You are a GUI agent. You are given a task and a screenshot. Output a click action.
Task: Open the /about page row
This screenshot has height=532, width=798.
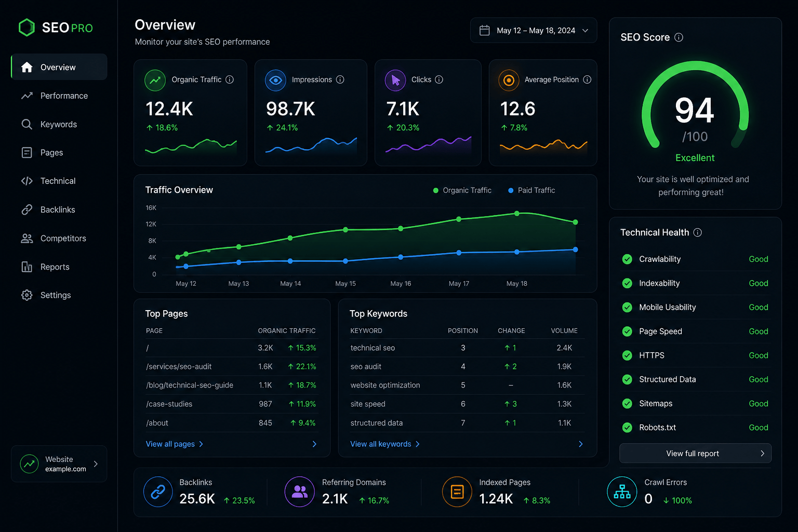(x=232, y=423)
